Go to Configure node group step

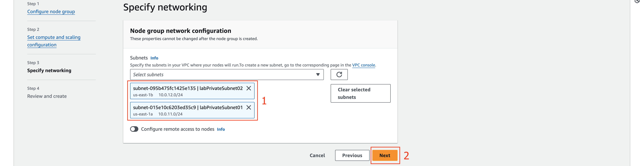pos(51,11)
